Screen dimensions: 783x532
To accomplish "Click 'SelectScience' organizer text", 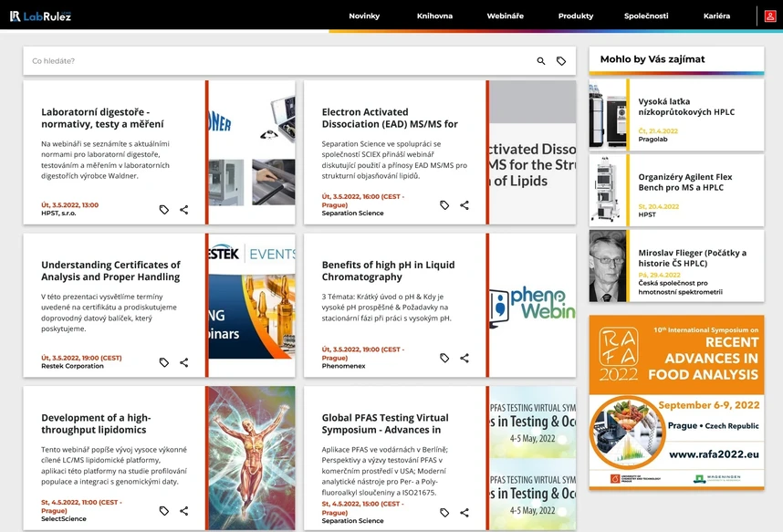I will coord(63,519).
